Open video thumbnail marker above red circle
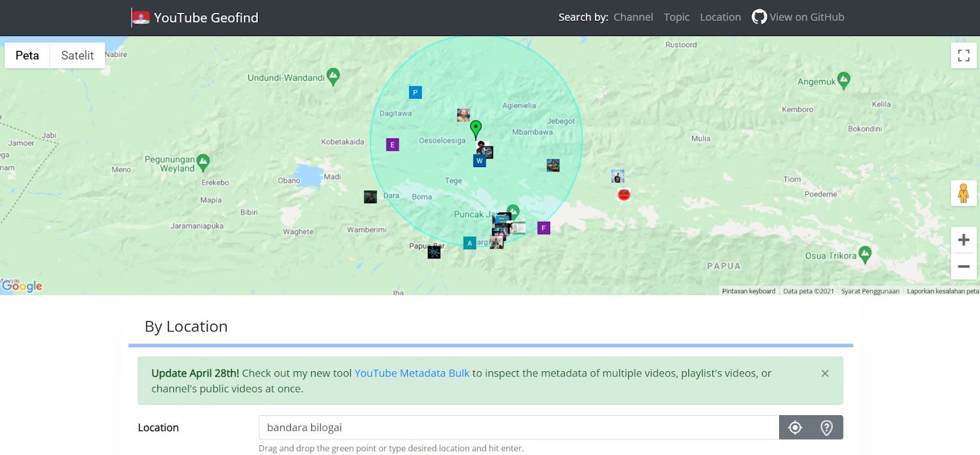This screenshot has width=980, height=455. 618,176
